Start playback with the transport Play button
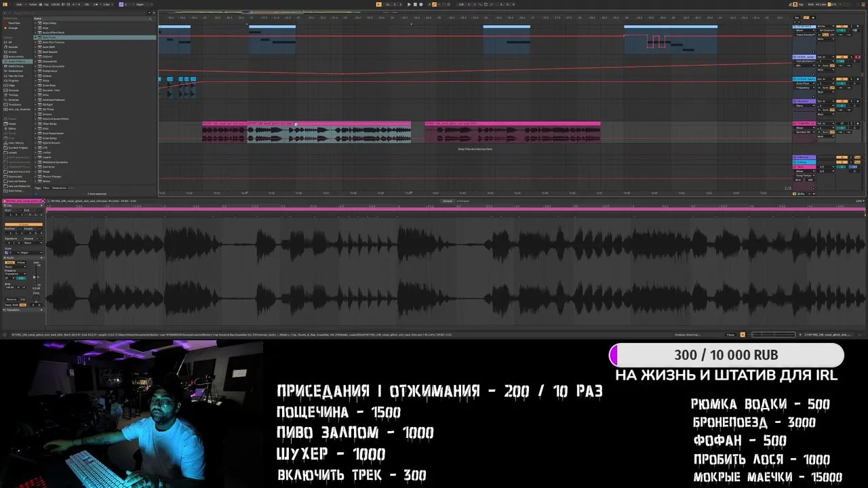This screenshot has height=488, width=868. coord(409,4)
